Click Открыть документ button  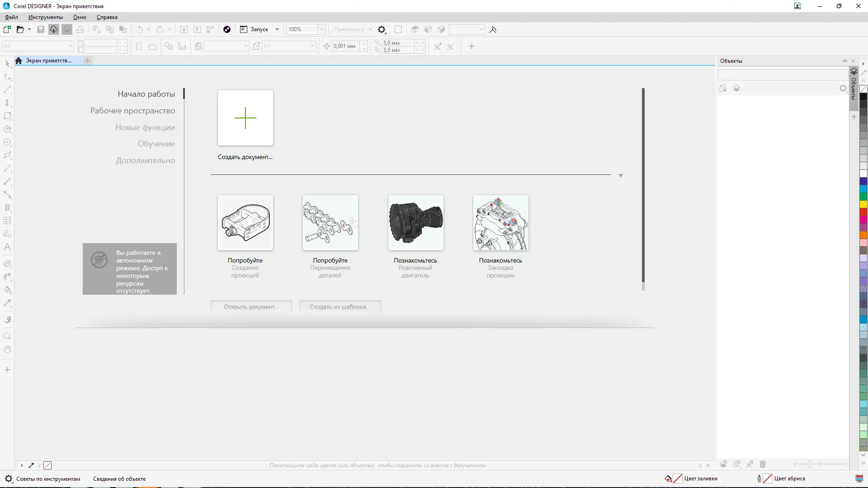coord(251,307)
